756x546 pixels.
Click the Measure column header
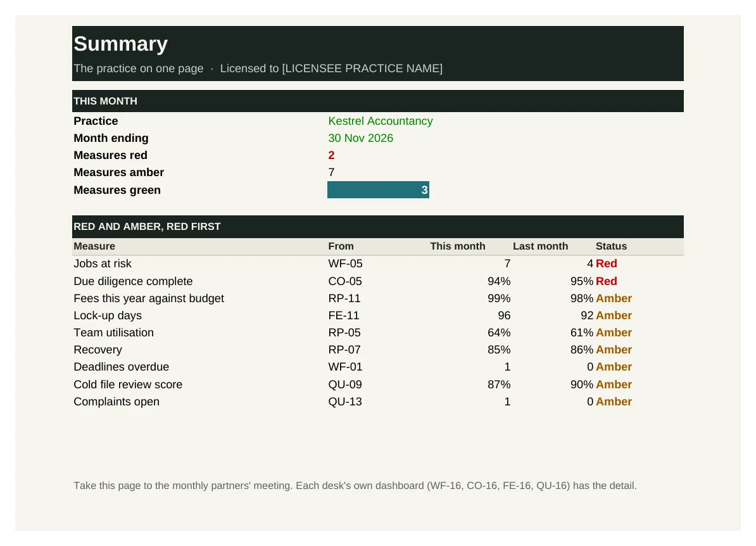(94, 246)
